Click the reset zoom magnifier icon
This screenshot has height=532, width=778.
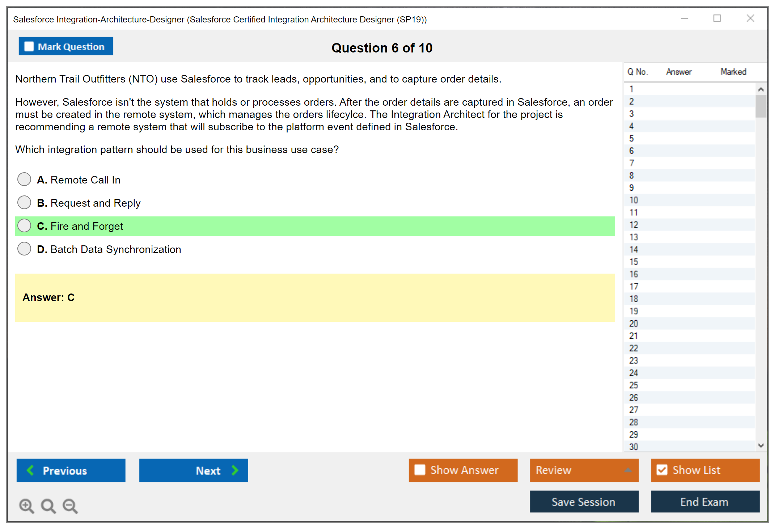click(x=48, y=506)
